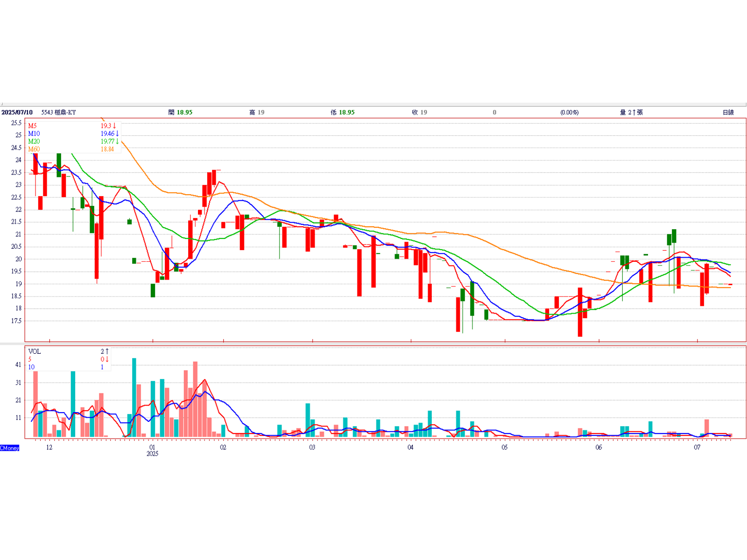Select the 05 month marker on timeline
Screen dimensions: 747x560
tap(505, 447)
